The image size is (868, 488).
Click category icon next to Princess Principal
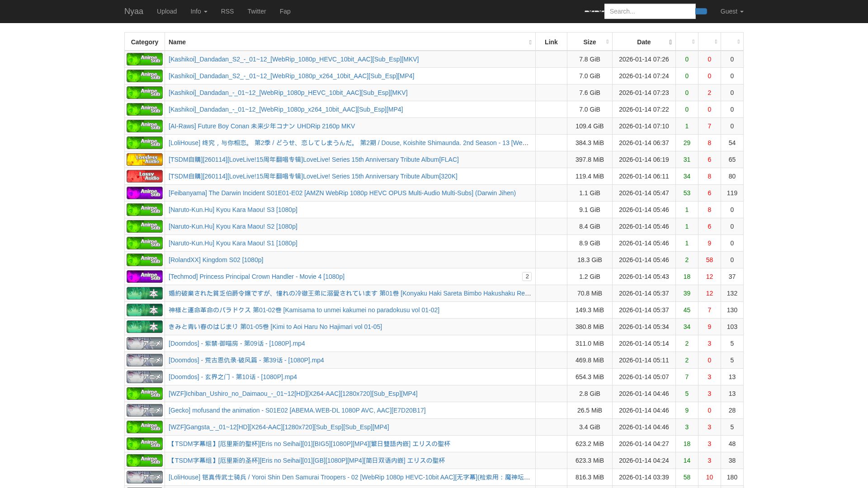144,277
